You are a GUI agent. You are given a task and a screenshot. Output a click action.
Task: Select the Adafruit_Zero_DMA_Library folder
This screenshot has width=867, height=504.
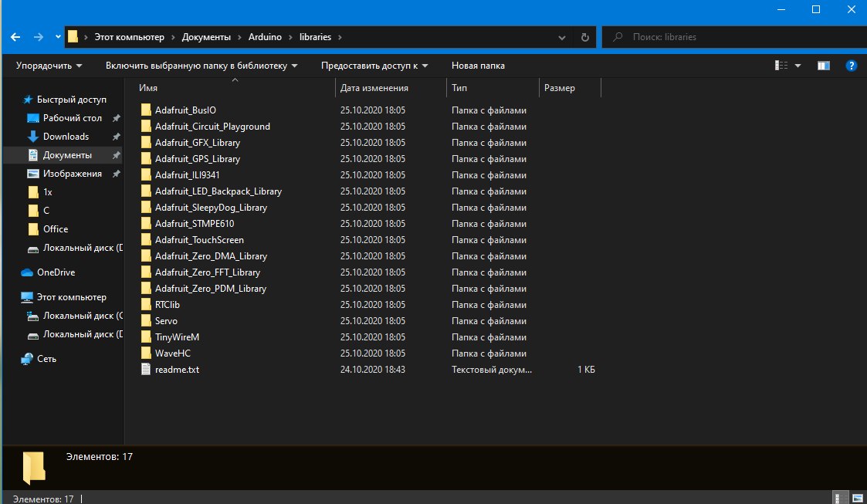point(211,256)
